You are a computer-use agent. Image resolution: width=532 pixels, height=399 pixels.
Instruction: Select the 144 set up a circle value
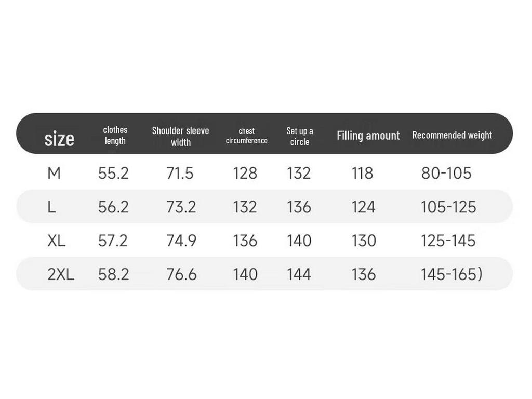pyautogui.click(x=299, y=274)
